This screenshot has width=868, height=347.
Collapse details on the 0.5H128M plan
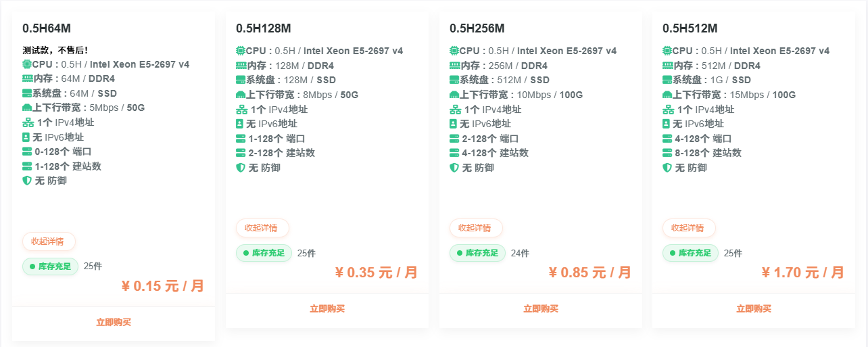point(262,228)
